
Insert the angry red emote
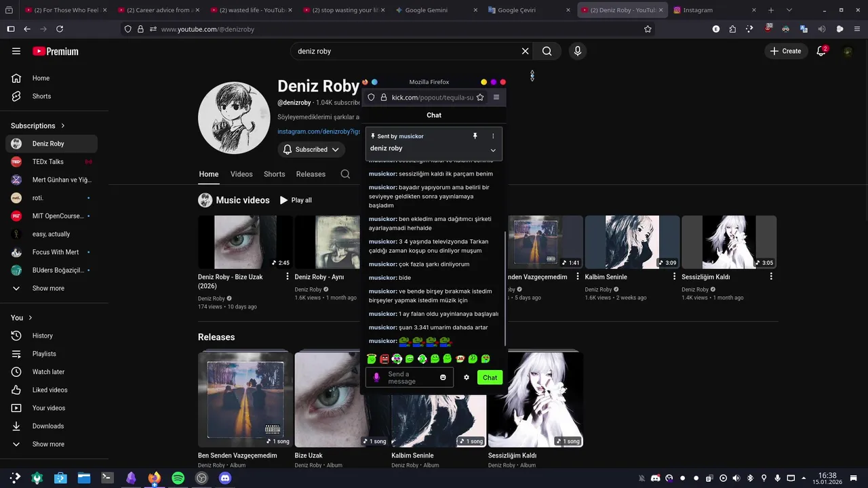[384, 359]
